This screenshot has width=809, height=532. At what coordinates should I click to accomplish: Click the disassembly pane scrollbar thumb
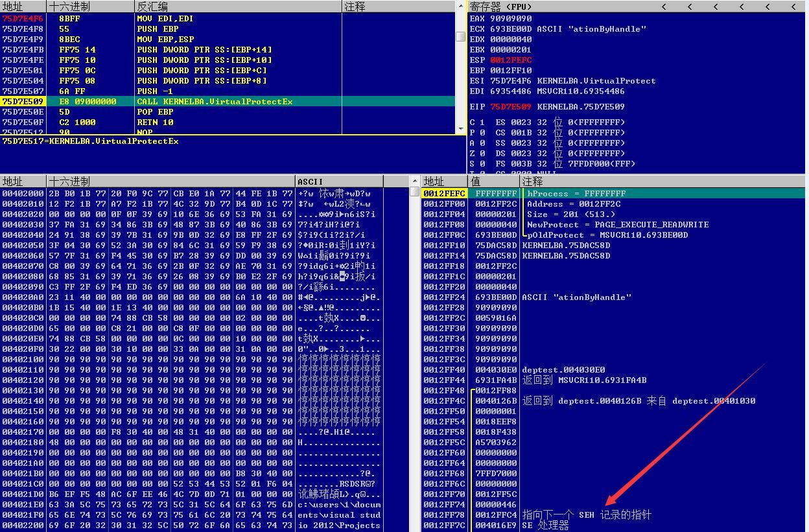point(461,36)
